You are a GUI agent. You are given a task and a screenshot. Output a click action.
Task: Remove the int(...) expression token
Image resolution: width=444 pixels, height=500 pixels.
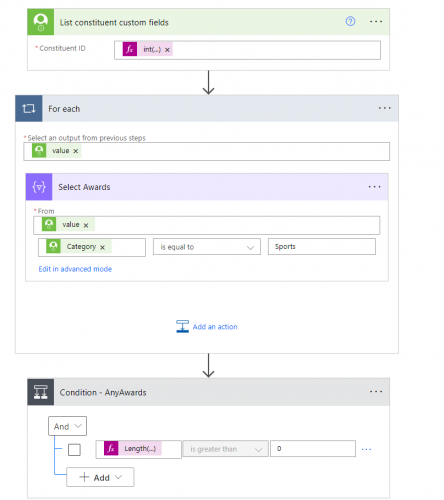coord(167,50)
